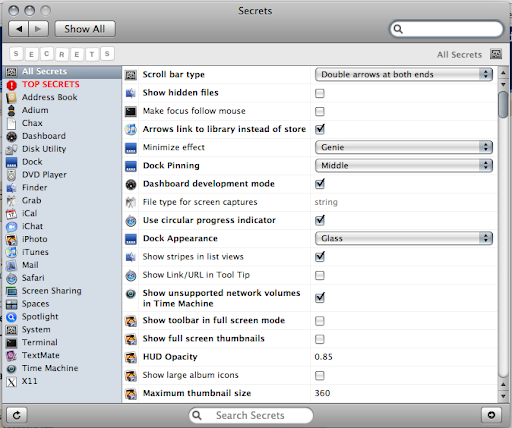Click the DVD Player icon in sidebar

pos(11,175)
